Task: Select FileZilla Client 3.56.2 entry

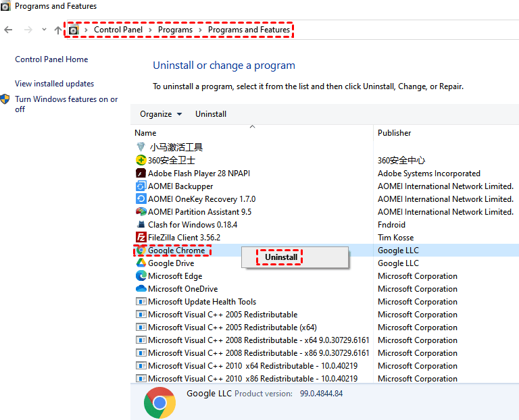Action: tap(184, 238)
